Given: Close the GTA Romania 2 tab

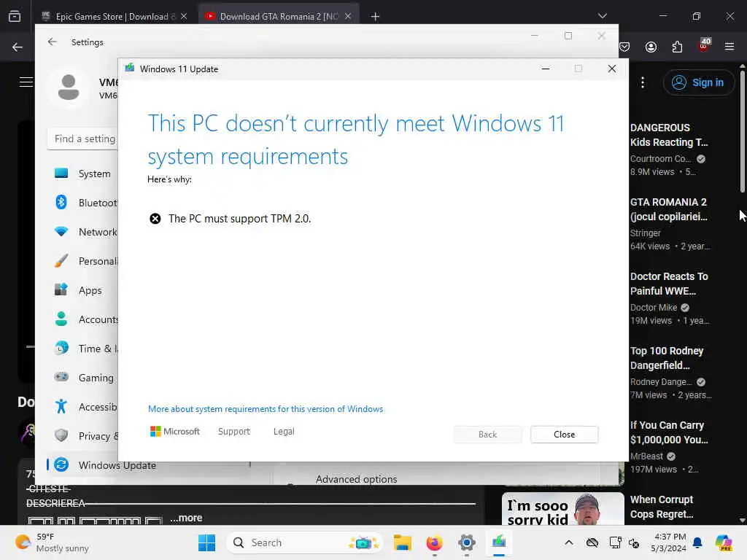Looking at the screenshot, I should [348, 16].
